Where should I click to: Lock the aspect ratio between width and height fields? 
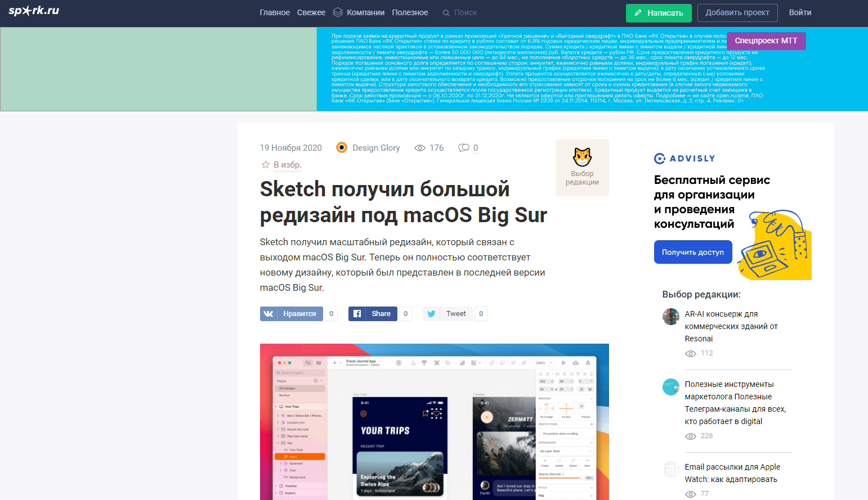[556, 389]
